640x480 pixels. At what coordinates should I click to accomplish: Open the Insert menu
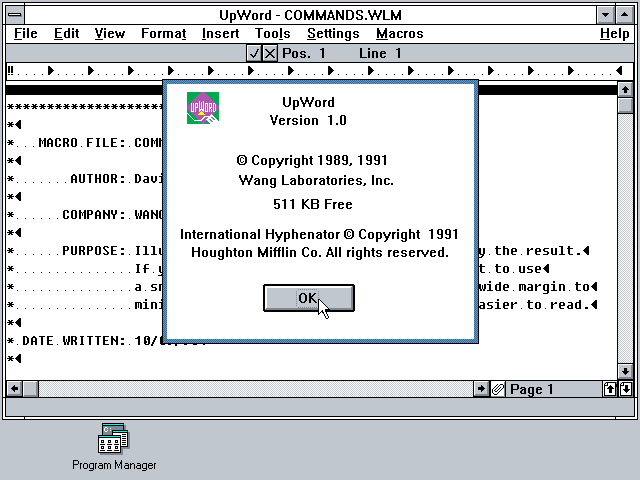(x=220, y=33)
